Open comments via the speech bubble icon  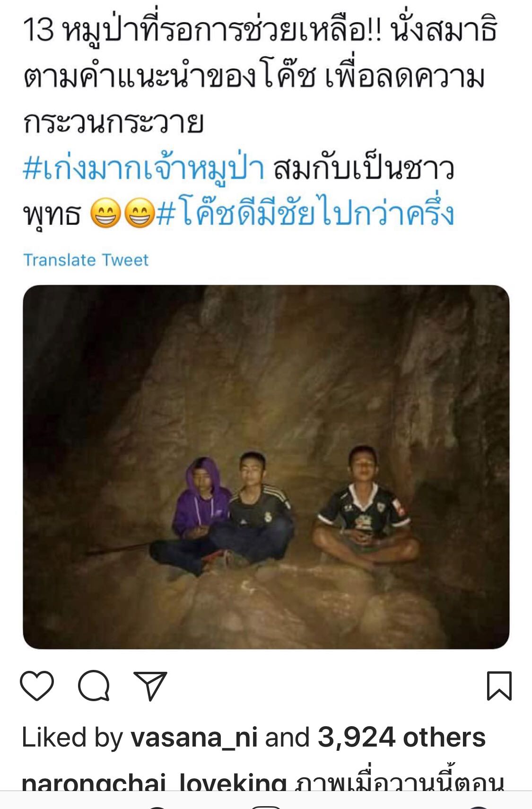coord(94,686)
